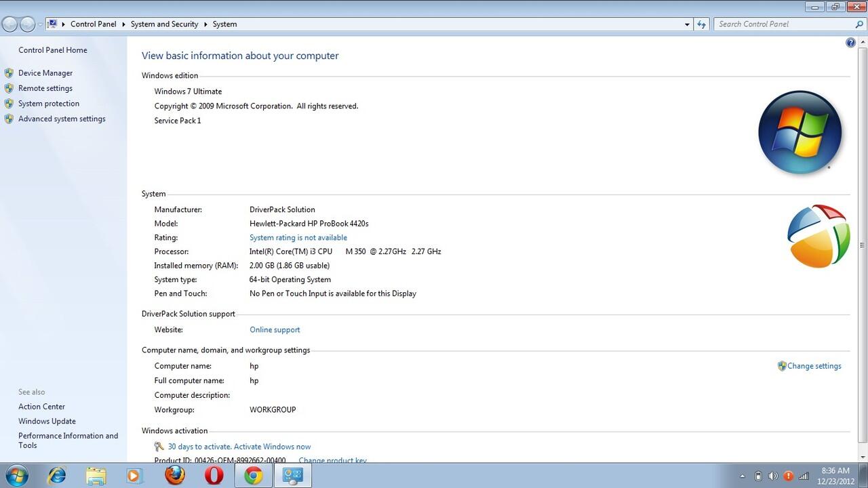Click Change product key link
The image size is (868, 488).
coord(332,461)
